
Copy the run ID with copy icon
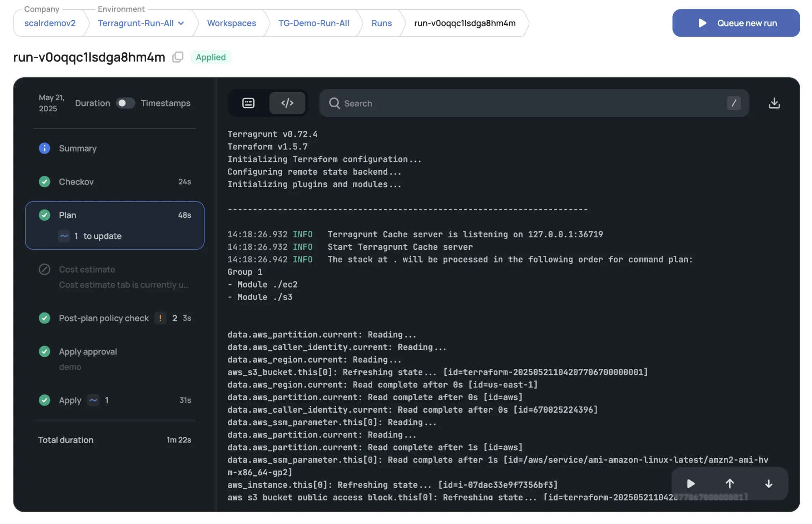click(177, 57)
